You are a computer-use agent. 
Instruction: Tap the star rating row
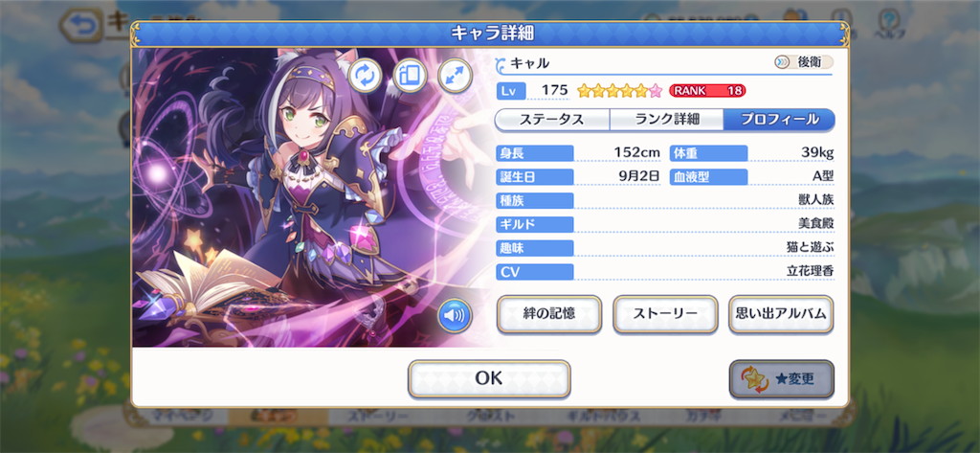[x=619, y=91]
